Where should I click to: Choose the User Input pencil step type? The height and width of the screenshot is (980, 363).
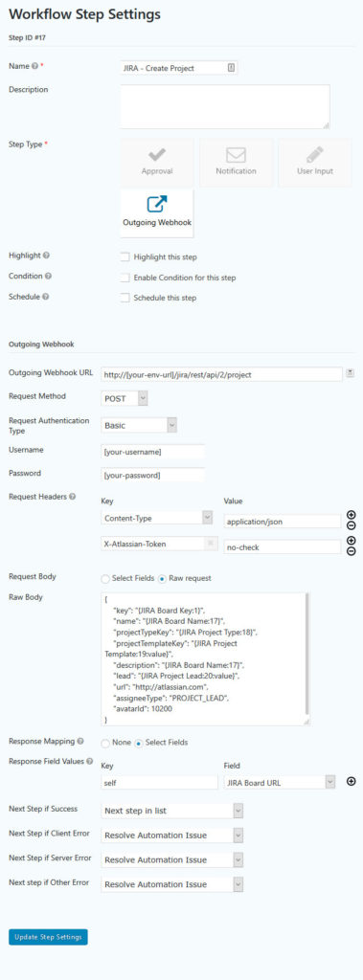pyautogui.click(x=315, y=163)
